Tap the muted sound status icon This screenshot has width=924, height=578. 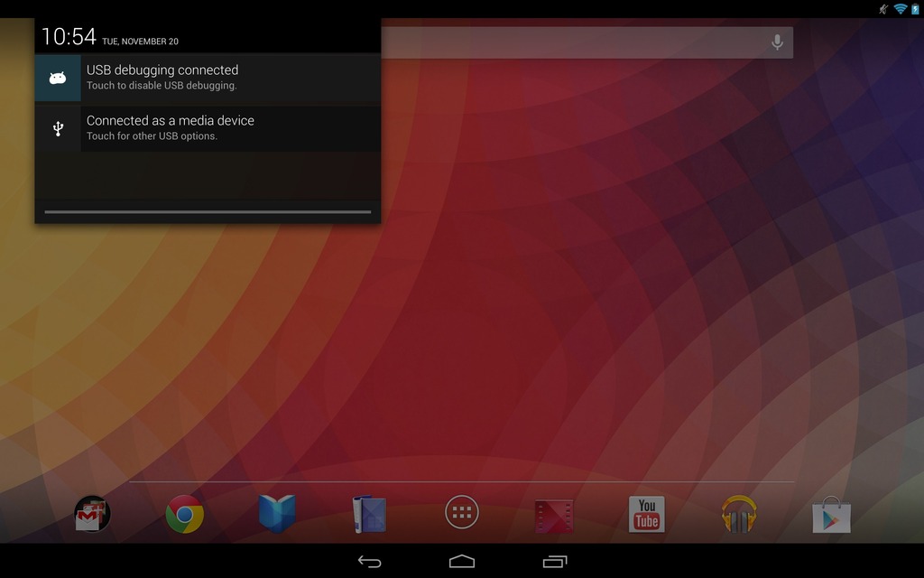tap(883, 9)
